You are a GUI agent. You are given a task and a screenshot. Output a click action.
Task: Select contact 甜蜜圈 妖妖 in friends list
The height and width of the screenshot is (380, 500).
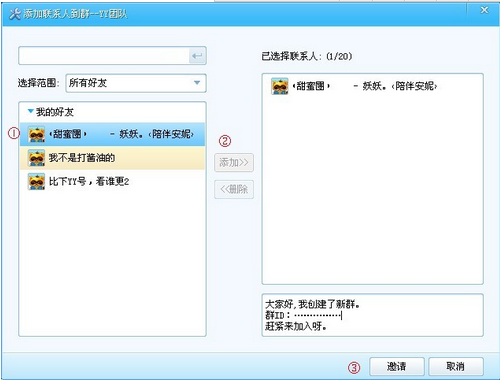click(112, 134)
